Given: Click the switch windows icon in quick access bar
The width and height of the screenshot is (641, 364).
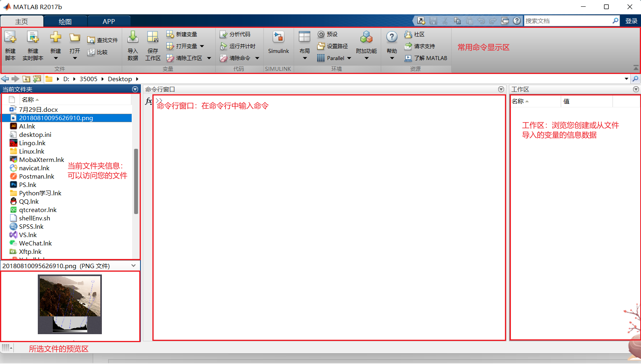Looking at the screenshot, I should (505, 21).
